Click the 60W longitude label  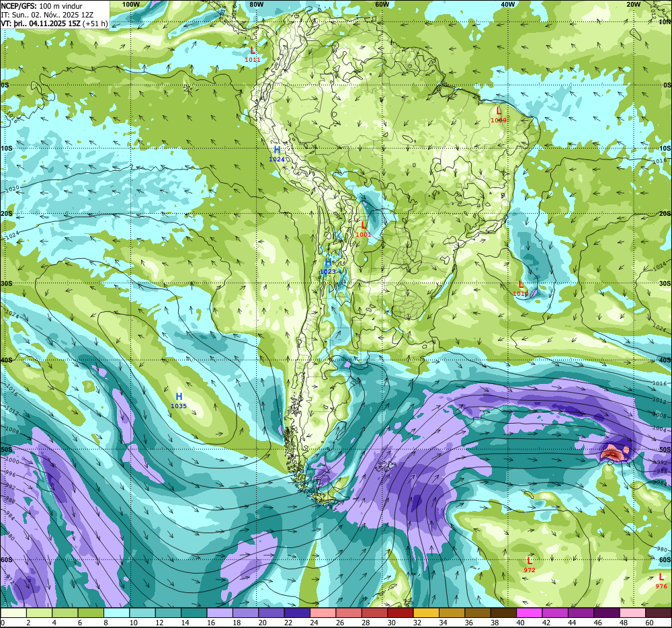click(382, 4)
